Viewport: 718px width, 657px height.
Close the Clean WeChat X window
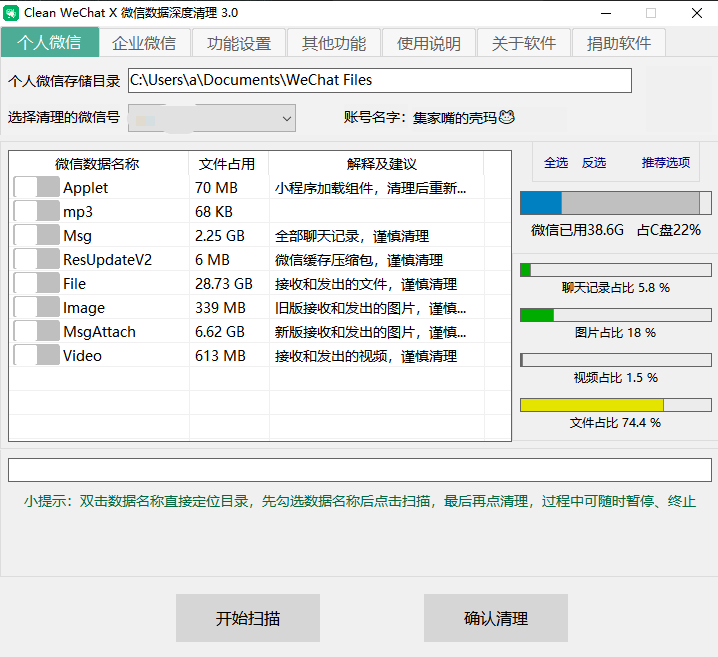pyautogui.click(x=697, y=13)
